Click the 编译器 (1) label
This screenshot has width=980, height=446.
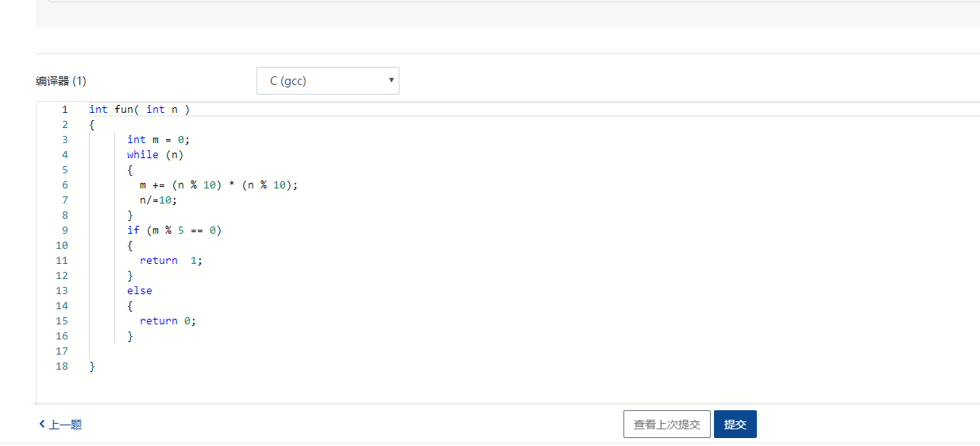tap(61, 81)
